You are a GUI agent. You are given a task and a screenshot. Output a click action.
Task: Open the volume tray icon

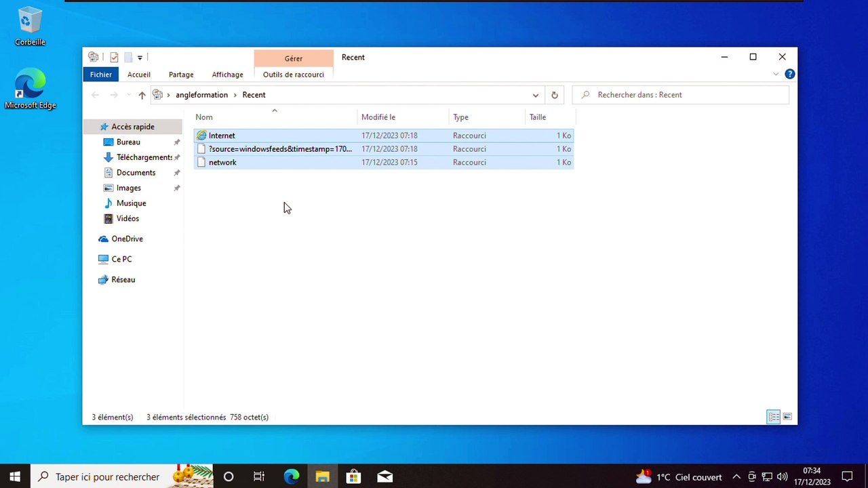pos(782,477)
